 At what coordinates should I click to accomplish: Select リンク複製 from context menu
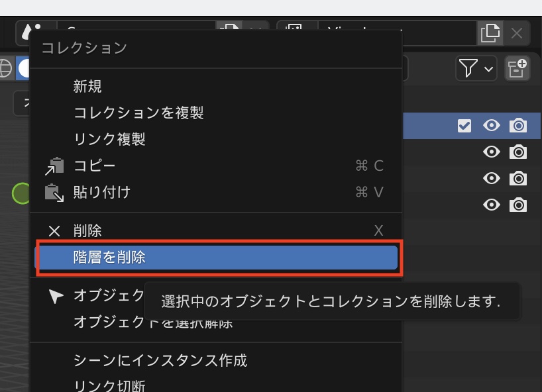(x=109, y=139)
